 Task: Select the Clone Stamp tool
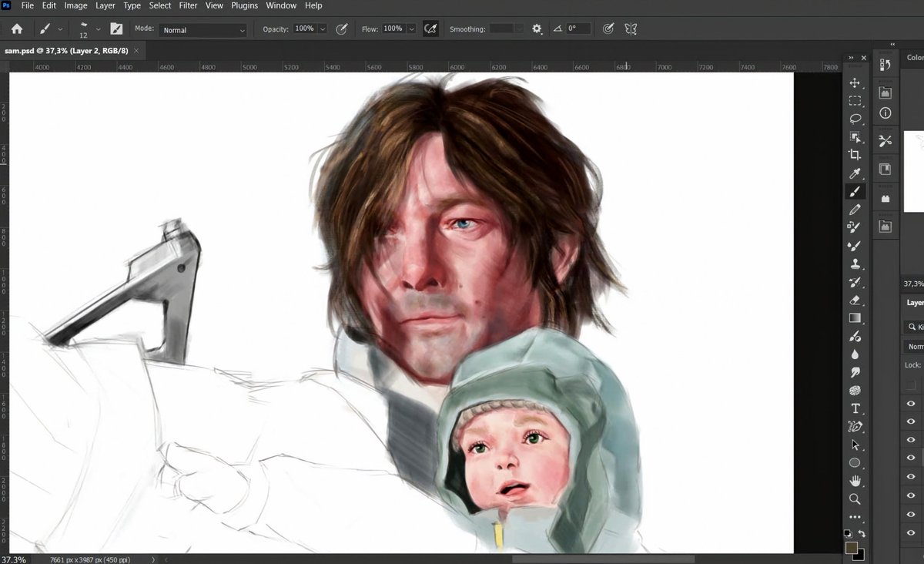[x=855, y=264]
